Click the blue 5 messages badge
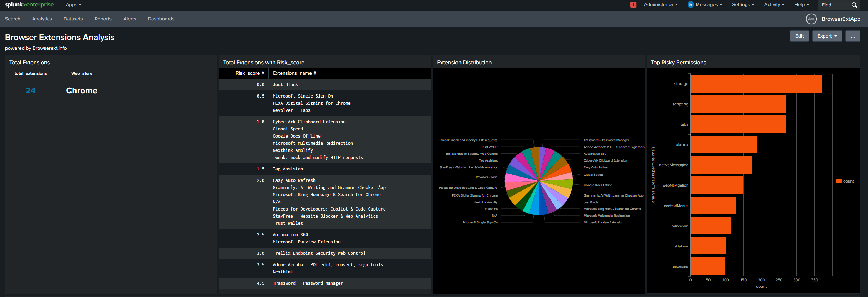868x297 pixels. click(691, 5)
